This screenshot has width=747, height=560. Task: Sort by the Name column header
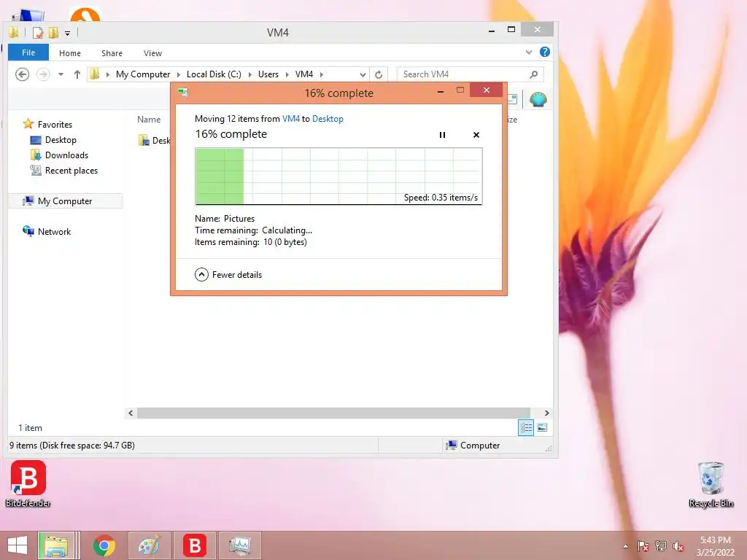click(149, 120)
